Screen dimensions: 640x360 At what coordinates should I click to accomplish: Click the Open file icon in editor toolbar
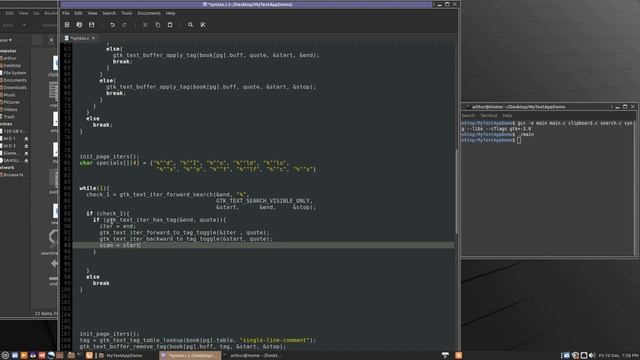click(79, 25)
